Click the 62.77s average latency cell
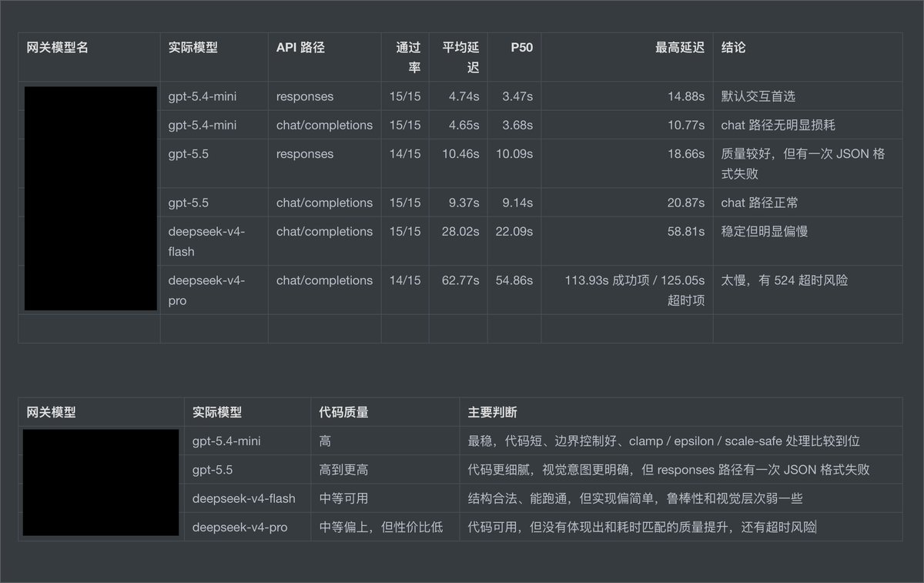924x583 pixels. pyautogui.click(x=460, y=280)
